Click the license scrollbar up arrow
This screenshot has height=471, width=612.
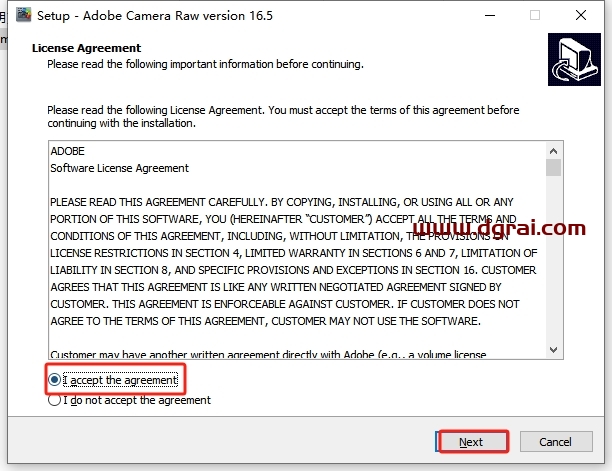[x=553, y=151]
